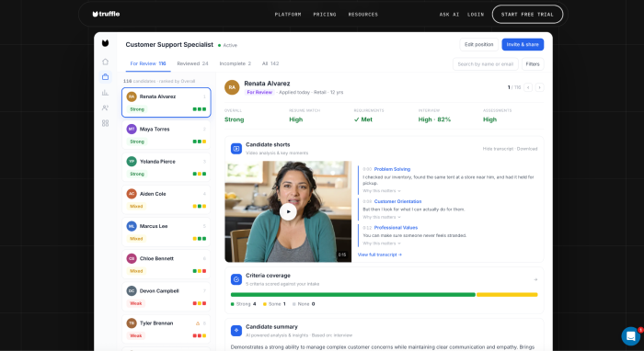Open the bar chart analytics sidebar icon
This screenshot has width=644, height=351.
click(105, 92)
